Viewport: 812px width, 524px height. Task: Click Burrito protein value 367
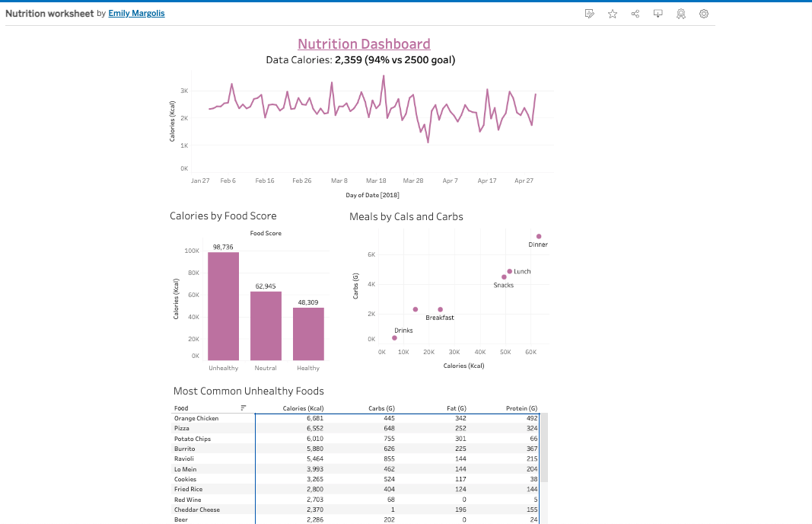(x=532, y=449)
